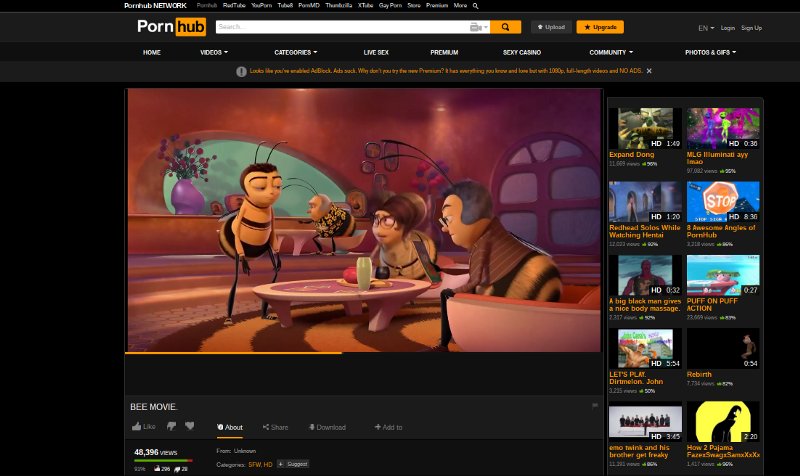800x476 pixels.
Task: Click the orange Upgrade button
Action: (599, 27)
